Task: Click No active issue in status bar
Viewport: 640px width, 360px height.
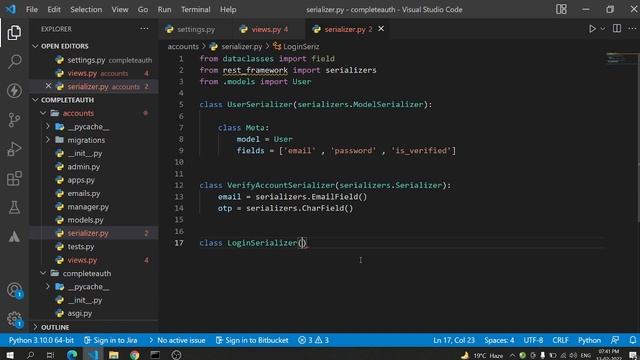Action: pyautogui.click(x=177, y=340)
